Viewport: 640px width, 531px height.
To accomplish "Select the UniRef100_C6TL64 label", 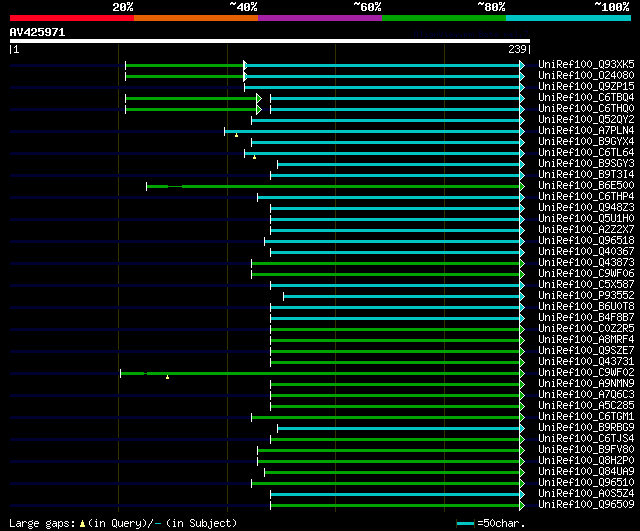I will click(586, 153).
